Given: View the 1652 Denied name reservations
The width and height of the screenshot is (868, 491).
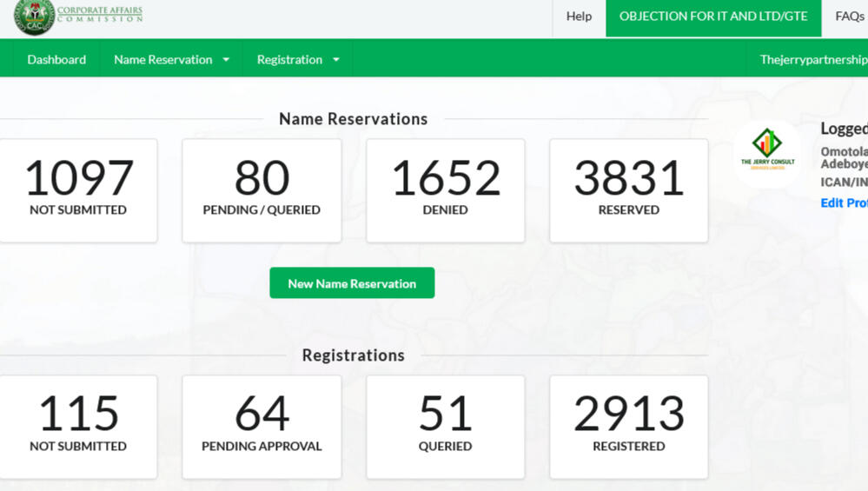Looking at the screenshot, I should pos(445,190).
